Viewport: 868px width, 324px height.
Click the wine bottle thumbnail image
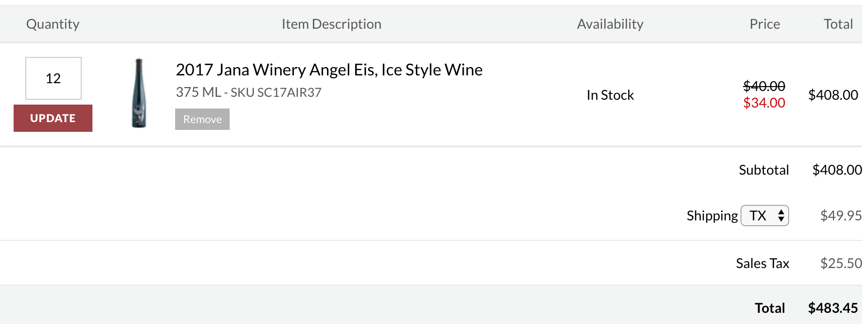139,93
